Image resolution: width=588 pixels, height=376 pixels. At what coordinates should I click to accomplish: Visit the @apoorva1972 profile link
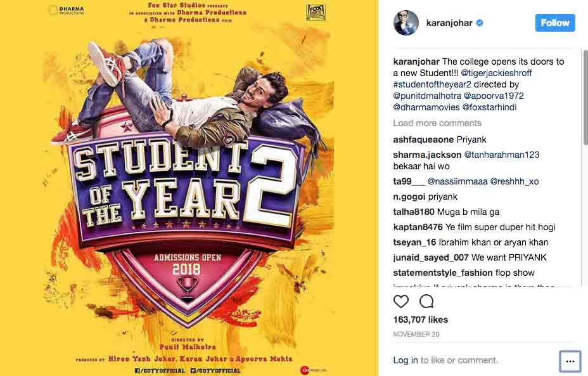pos(494,96)
